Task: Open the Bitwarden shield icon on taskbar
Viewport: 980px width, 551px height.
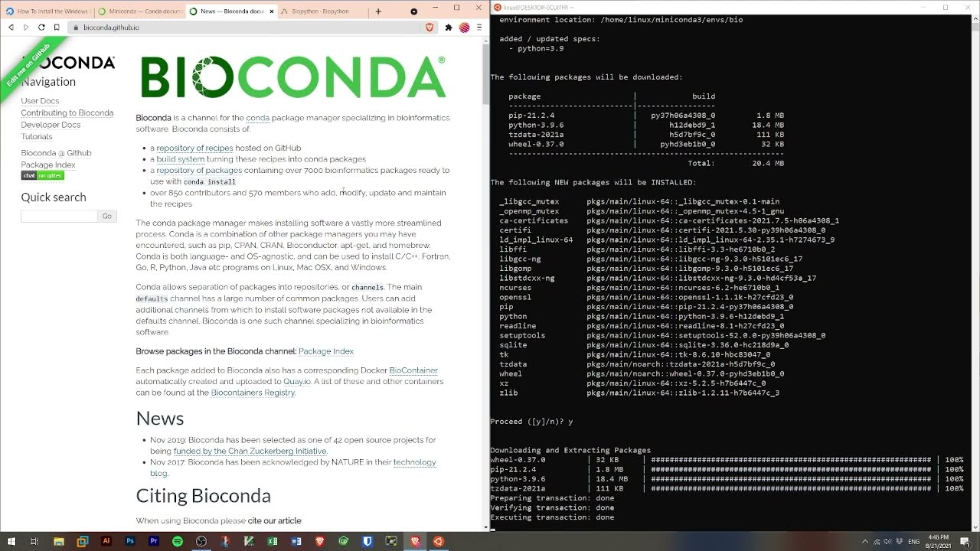Action: (367, 541)
